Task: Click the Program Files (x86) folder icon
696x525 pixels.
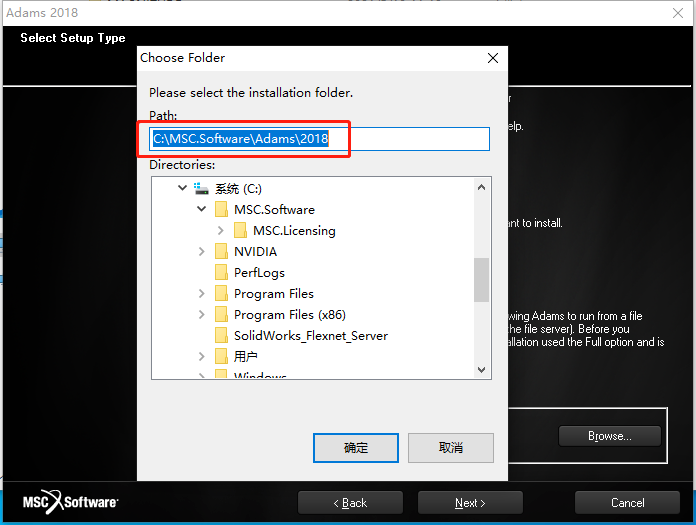Action: 221,315
